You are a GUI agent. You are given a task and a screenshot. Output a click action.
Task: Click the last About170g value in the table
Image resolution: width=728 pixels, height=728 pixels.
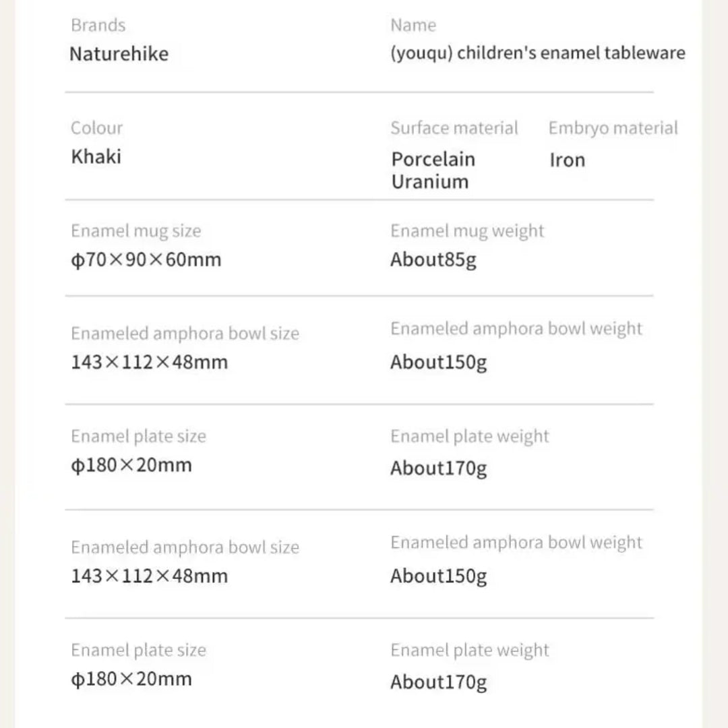click(x=438, y=682)
